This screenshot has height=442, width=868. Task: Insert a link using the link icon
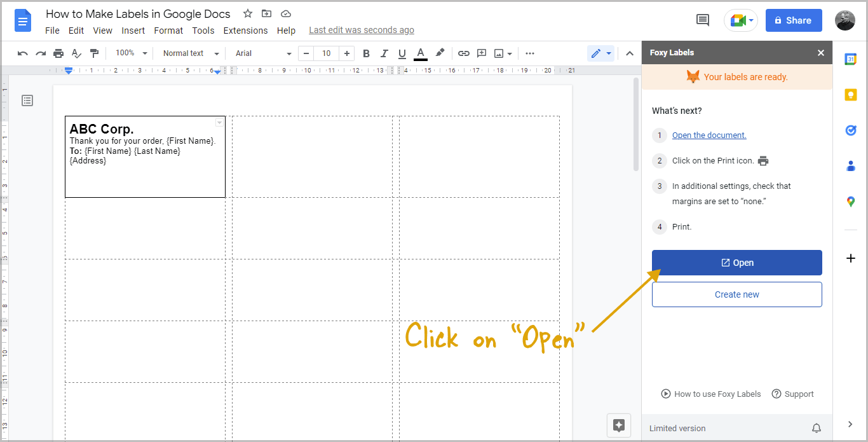(463, 53)
